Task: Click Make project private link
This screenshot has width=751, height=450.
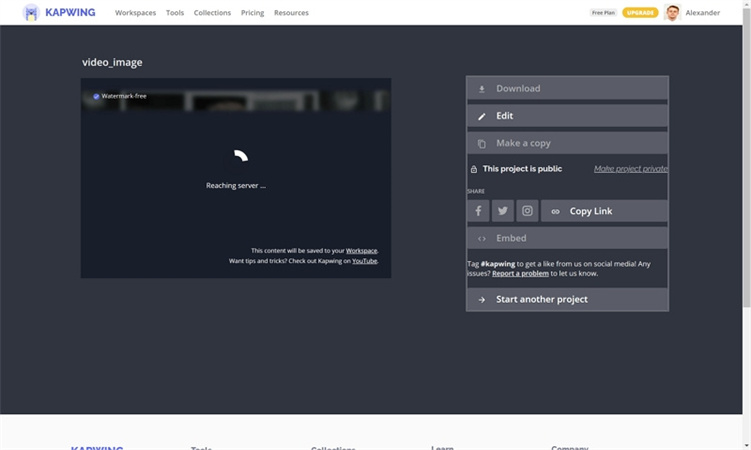Action: (x=630, y=169)
